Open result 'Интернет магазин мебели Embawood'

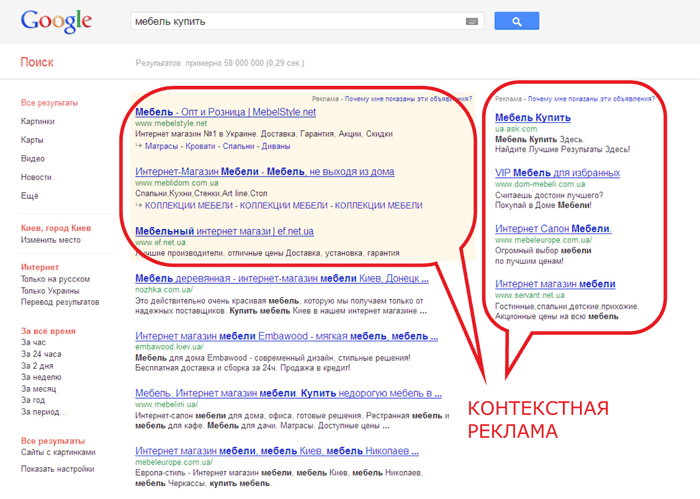pyautogui.click(x=287, y=336)
